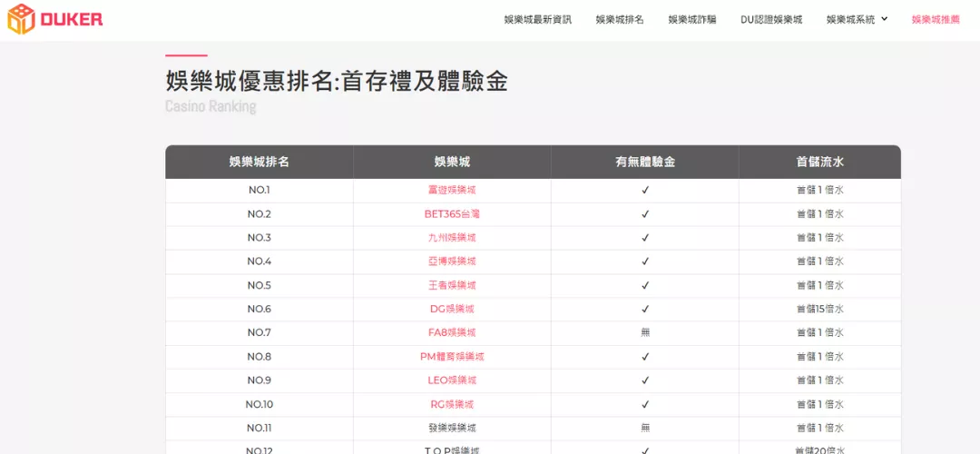Click the 娛樂城排名 column header
This screenshot has height=454, width=980.
pos(259,162)
